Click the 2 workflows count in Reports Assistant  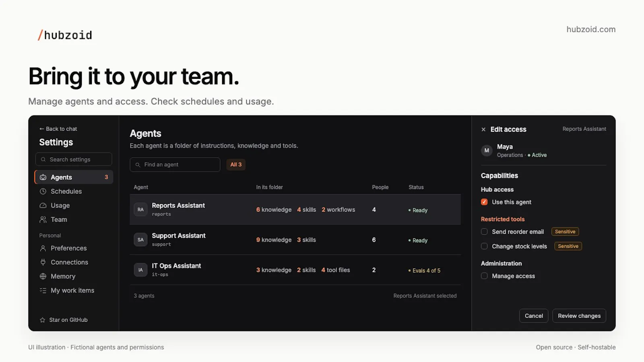pos(339,210)
